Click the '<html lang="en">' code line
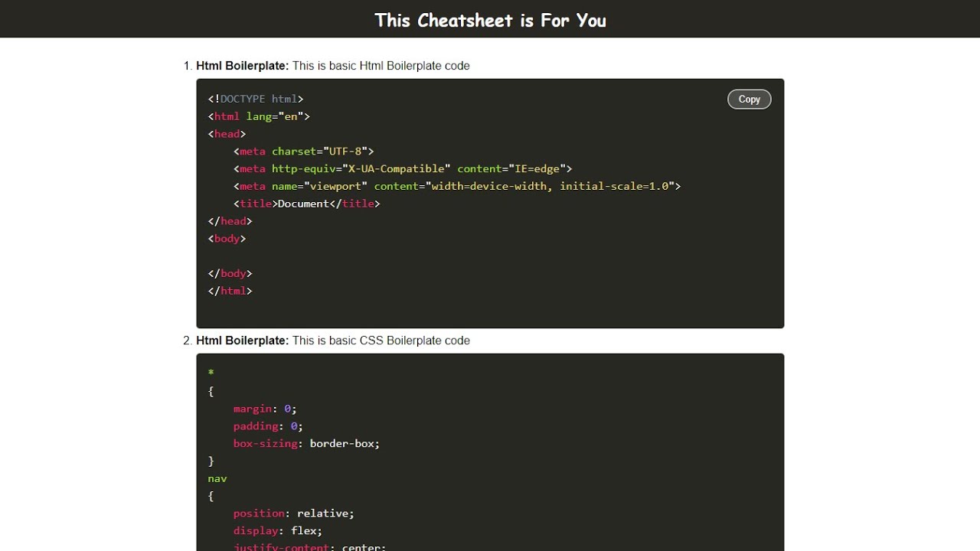 coord(259,116)
